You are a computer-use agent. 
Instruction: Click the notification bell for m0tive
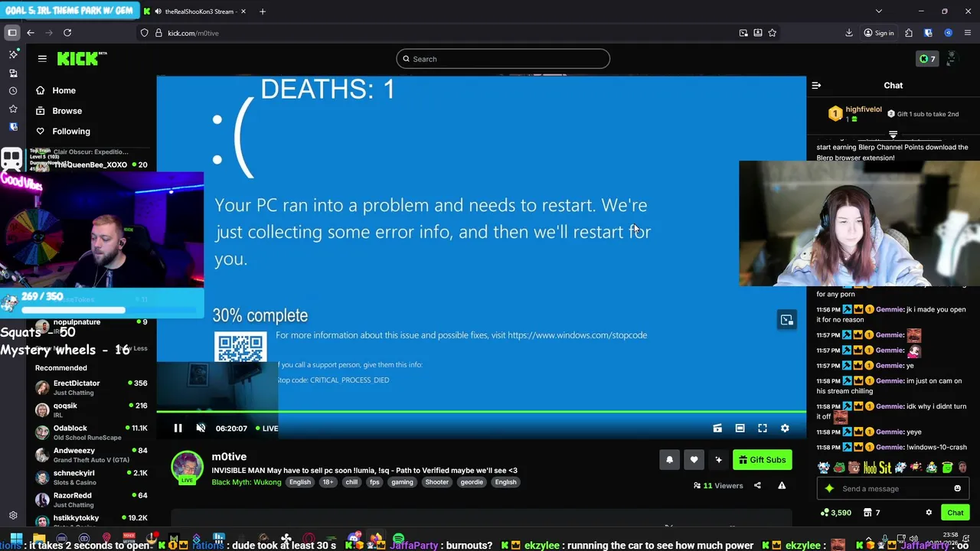(669, 459)
